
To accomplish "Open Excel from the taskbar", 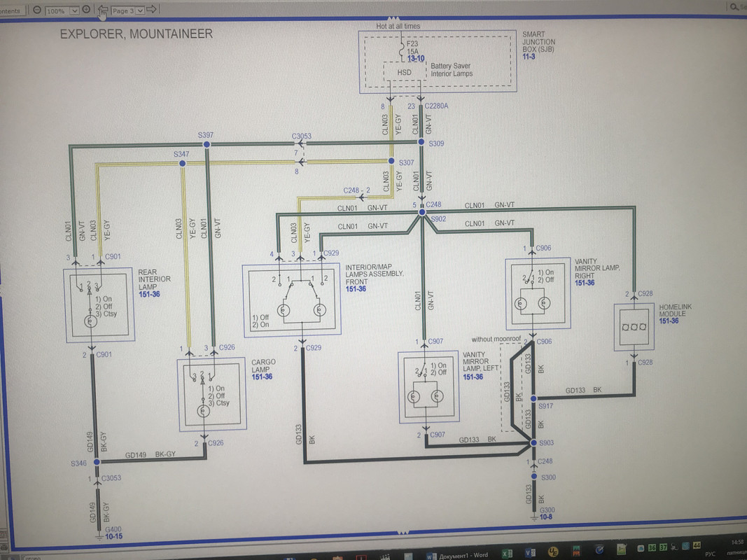I will coord(507,553).
